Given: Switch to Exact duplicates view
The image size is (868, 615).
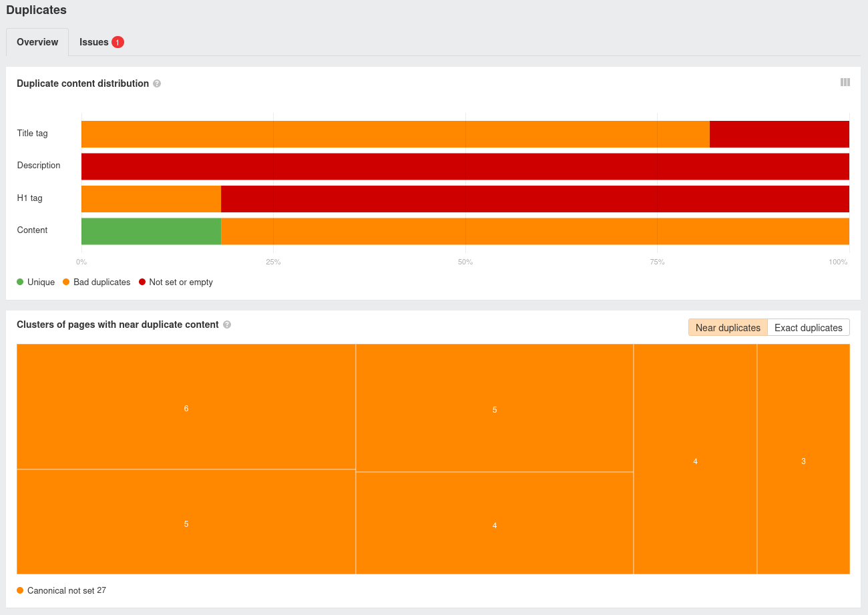Looking at the screenshot, I should (808, 328).
